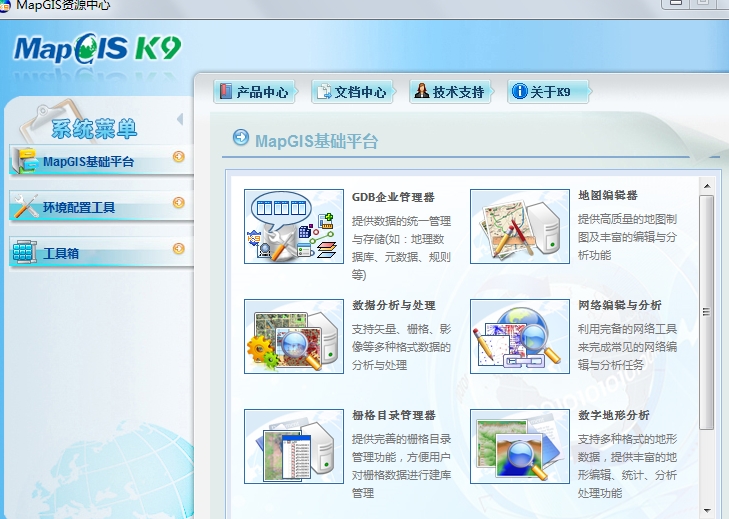Expand the MapGIS基础平台 menu arrow
Image resolution: width=729 pixels, height=519 pixels.
coord(179,157)
